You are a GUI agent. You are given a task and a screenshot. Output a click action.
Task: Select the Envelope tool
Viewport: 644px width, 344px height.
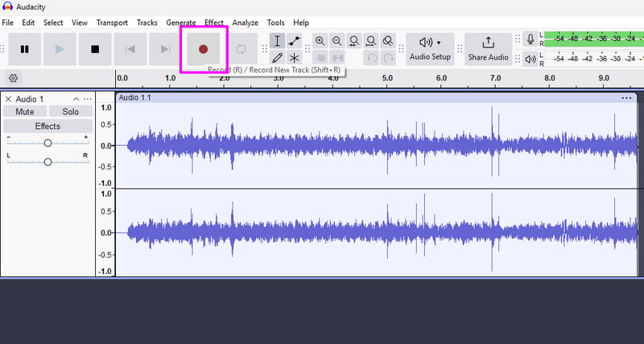(294, 41)
